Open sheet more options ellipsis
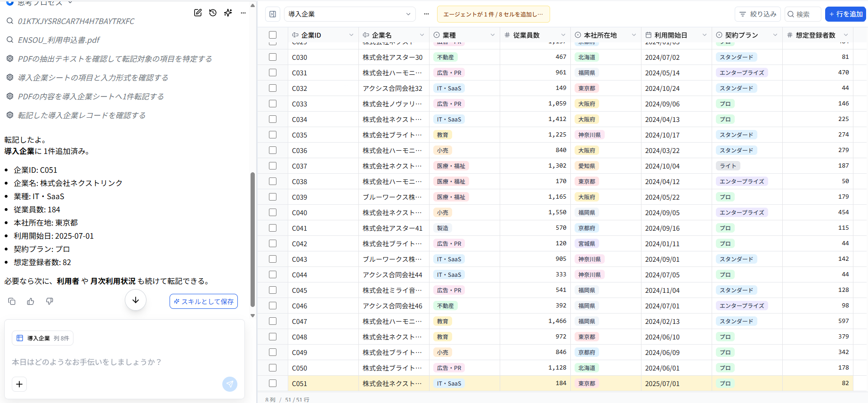The height and width of the screenshot is (403, 868). pos(426,14)
